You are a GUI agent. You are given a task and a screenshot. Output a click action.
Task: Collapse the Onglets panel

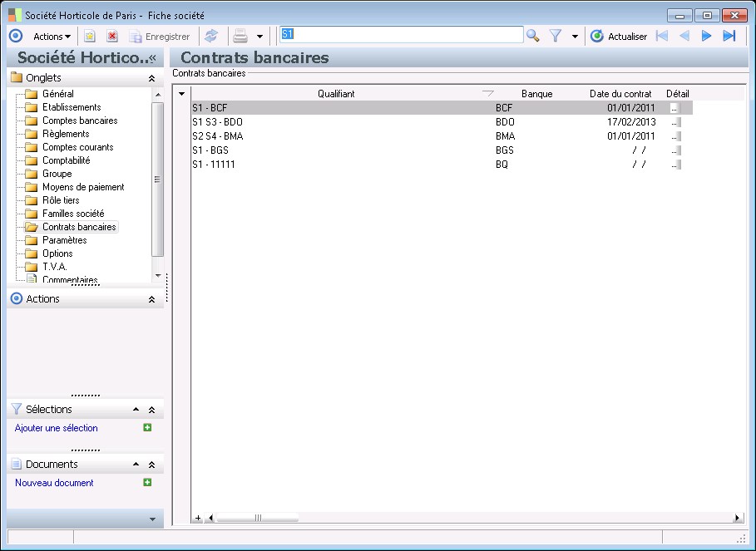(x=151, y=78)
